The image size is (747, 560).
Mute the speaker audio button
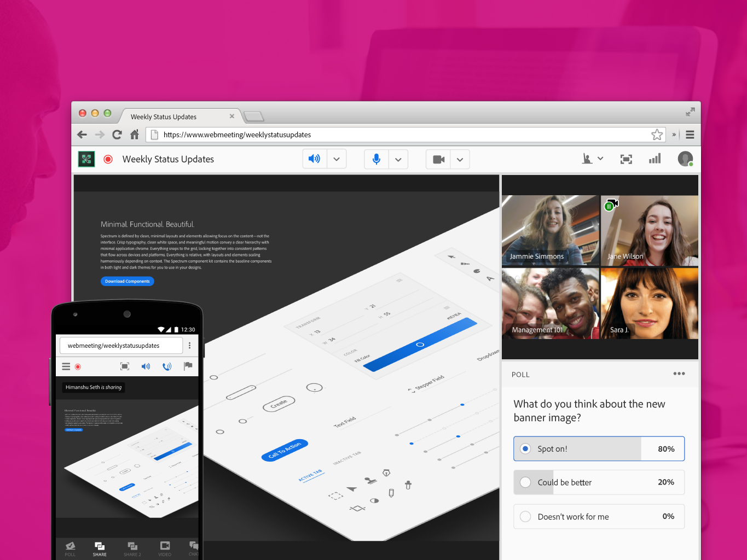(315, 159)
